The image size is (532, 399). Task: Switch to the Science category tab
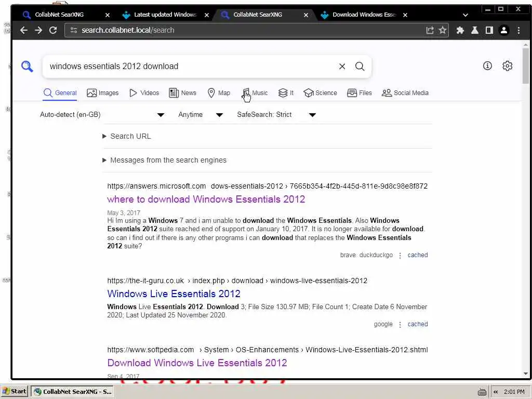coord(320,93)
